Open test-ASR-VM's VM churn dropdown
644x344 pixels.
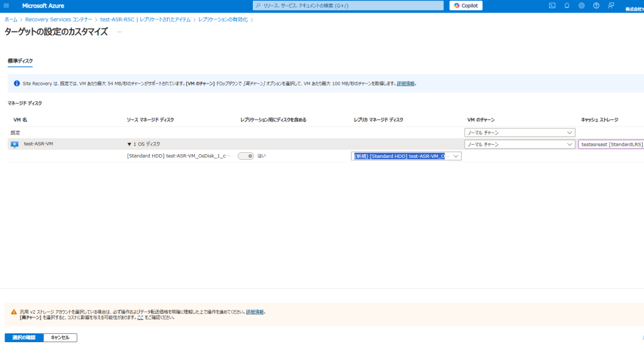(520, 144)
